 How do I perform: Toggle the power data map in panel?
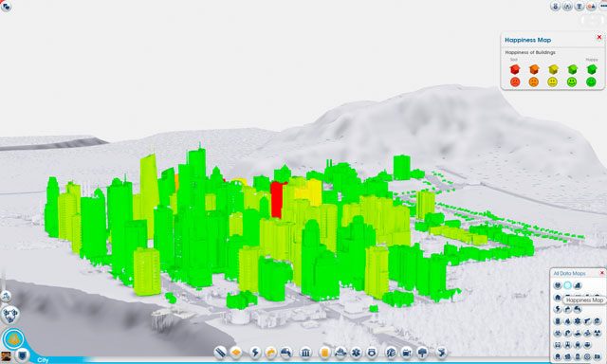point(558,309)
